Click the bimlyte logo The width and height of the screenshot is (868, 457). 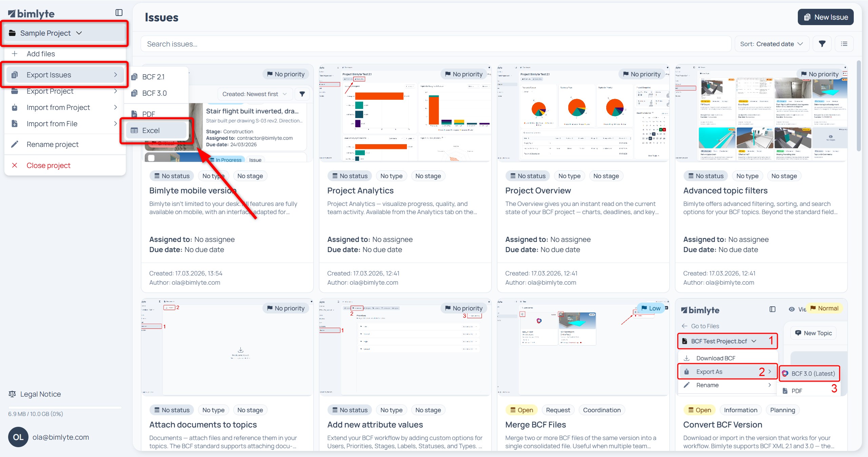[x=31, y=14]
